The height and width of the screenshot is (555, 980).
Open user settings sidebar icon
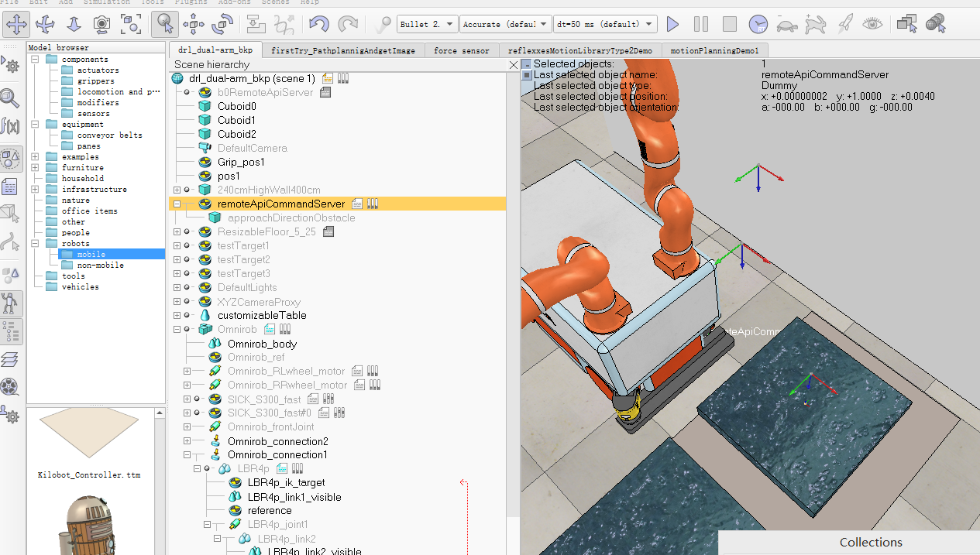click(11, 415)
